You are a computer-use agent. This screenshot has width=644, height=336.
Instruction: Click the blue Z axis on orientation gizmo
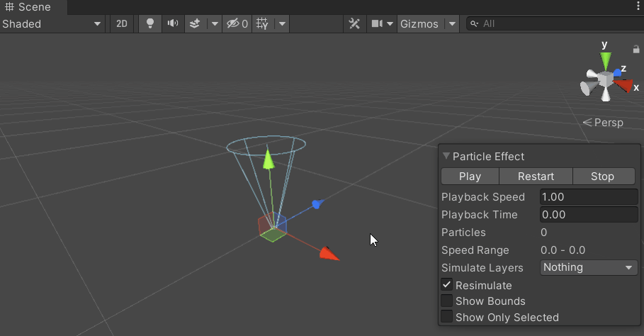coord(617,73)
